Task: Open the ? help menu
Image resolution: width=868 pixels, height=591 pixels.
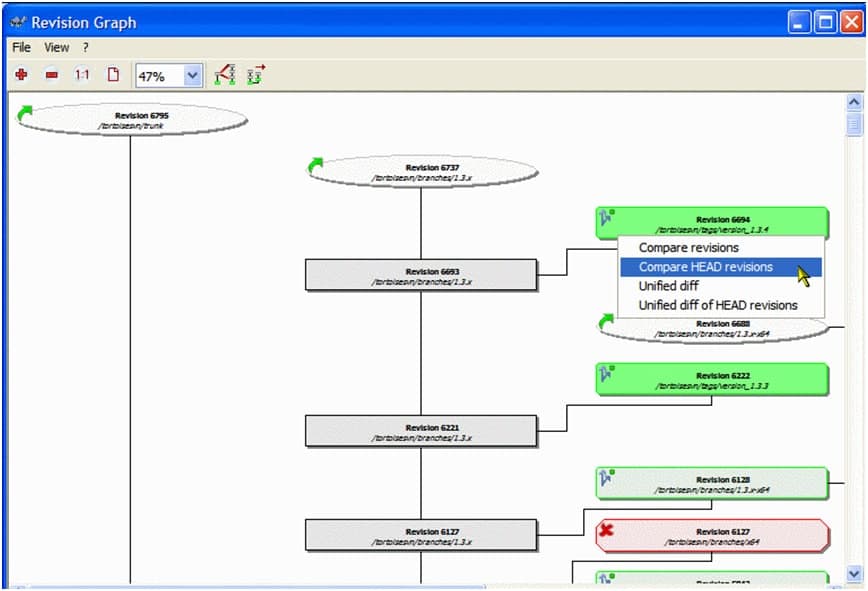Action: click(86, 47)
